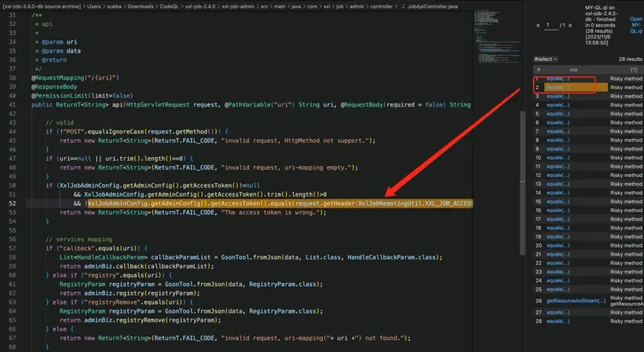Click '28 results' count label
Screen dimensions: 644x352
pyautogui.click(x=631, y=59)
